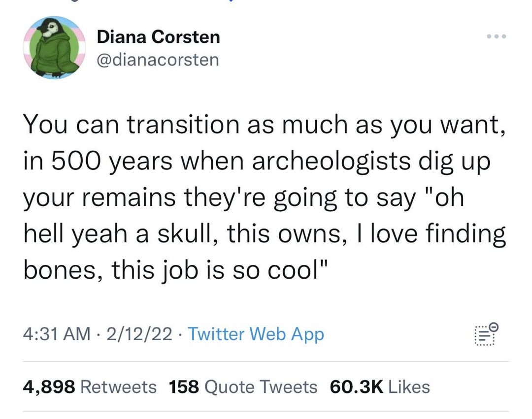Click the word transition in the tweet
Screen dimensions: 532x419
tap(183, 125)
